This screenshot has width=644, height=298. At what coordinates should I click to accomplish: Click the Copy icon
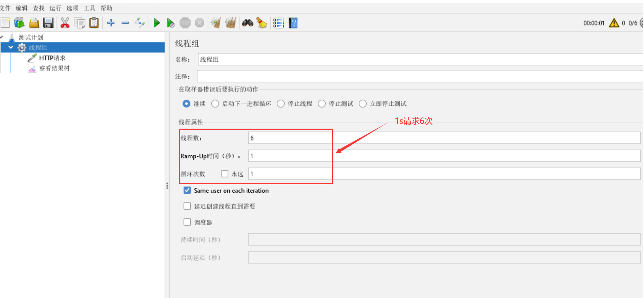[x=80, y=23]
